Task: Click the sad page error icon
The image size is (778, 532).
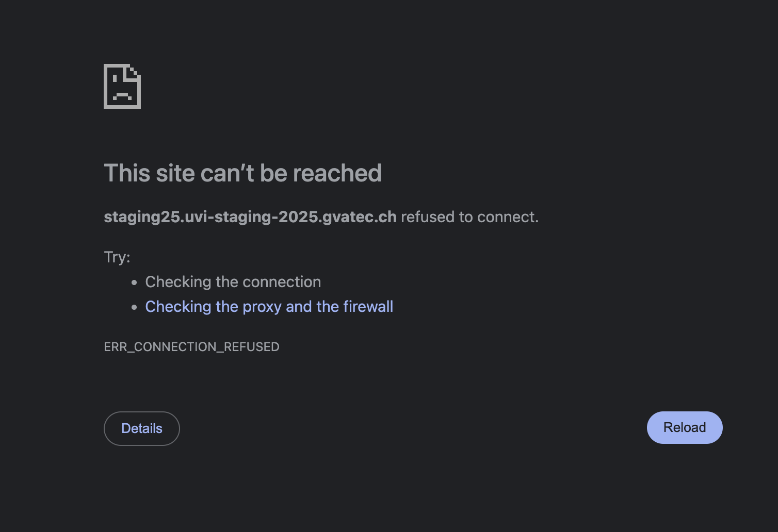Action: coord(122,86)
